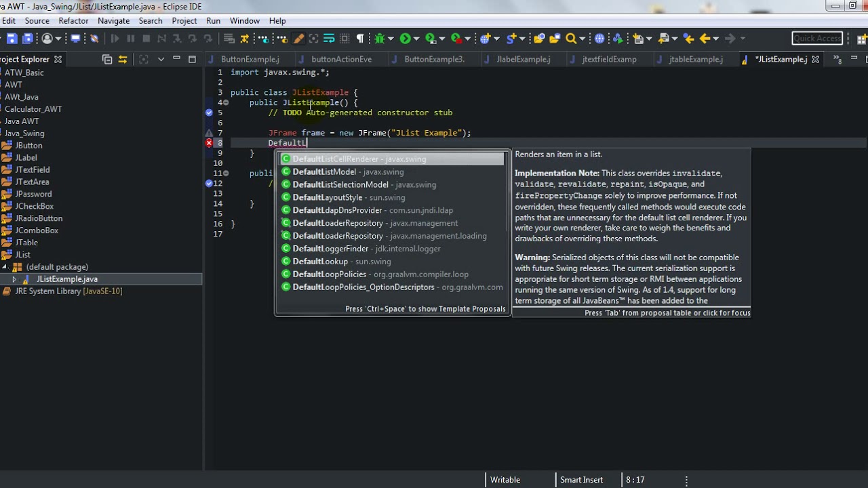The width and height of the screenshot is (868, 488).
Task: Open the Run dropdown arrow
Action: click(416, 39)
